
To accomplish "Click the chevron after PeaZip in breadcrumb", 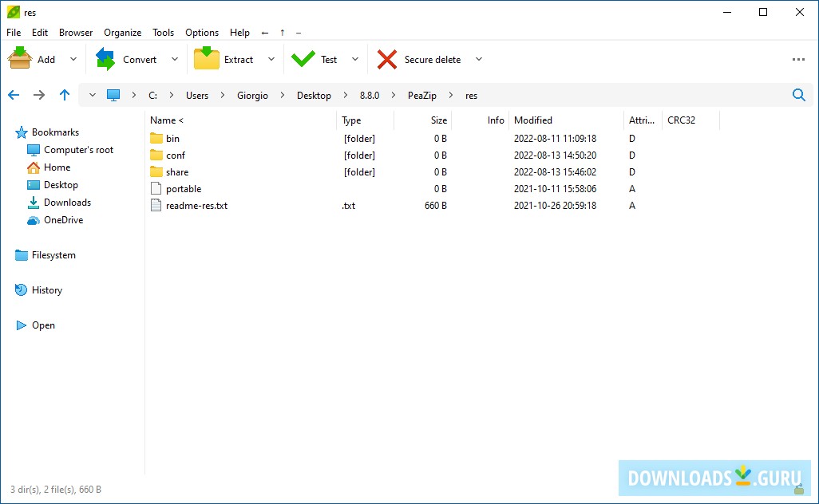I will (451, 96).
